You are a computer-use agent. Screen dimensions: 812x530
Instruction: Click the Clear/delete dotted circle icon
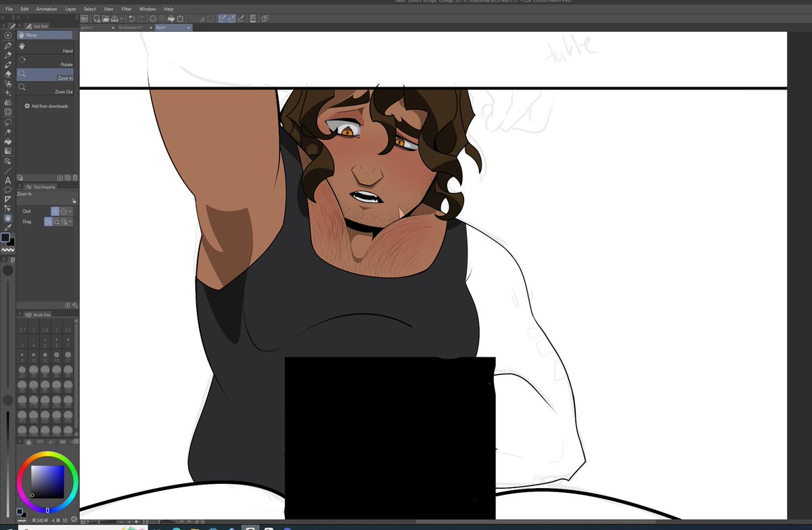pos(153,18)
